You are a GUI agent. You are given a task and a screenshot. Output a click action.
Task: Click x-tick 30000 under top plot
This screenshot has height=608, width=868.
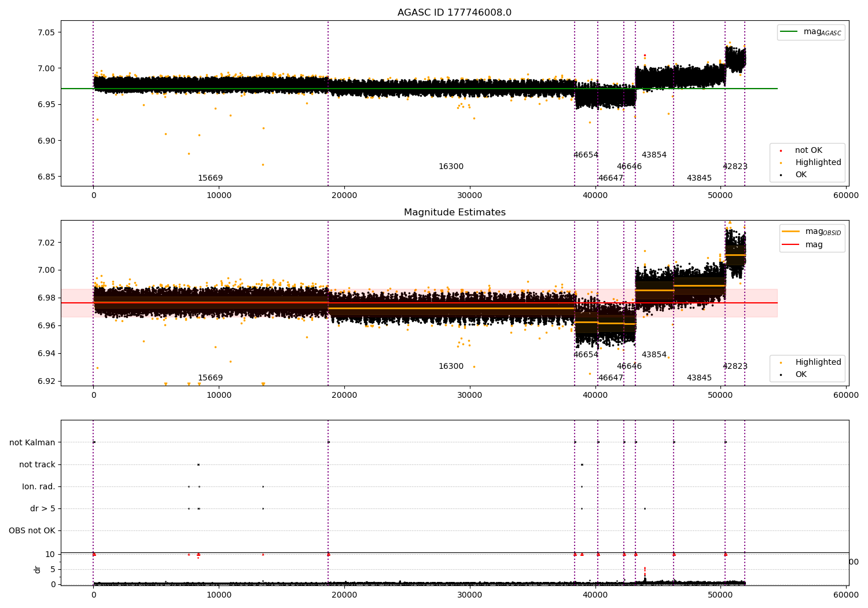pos(469,196)
